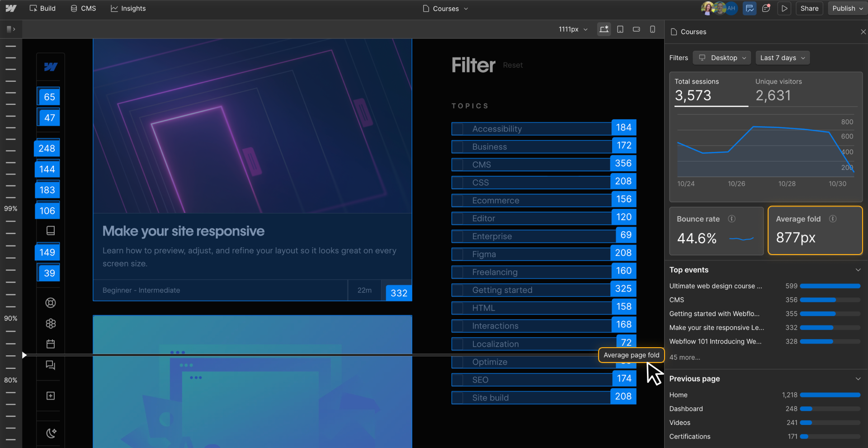This screenshot has height=448, width=868.
Task: Collapse the Top events section
Action: (859, 269)
